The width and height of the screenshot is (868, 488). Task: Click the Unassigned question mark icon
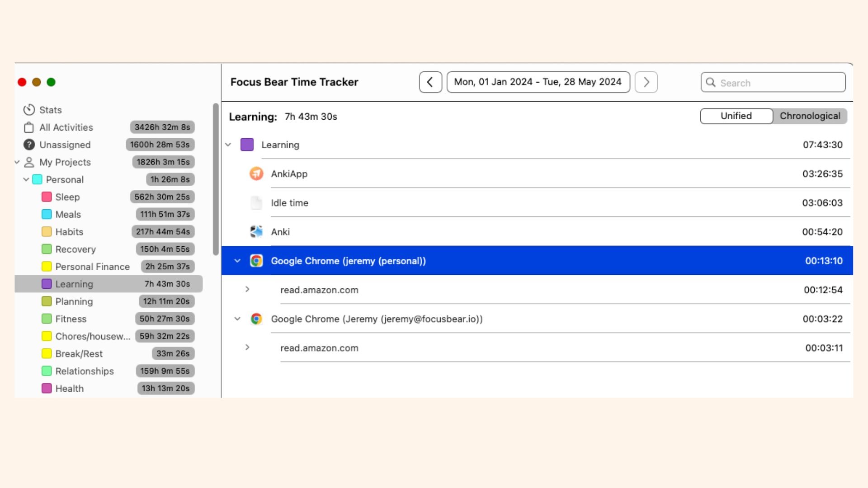click(29, 145)
